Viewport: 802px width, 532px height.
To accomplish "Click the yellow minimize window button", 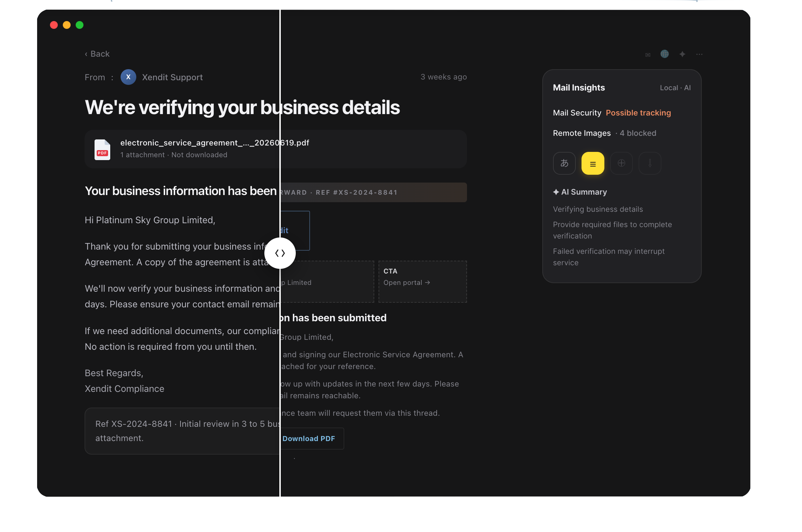I will pyautogui.click(x=67, y=25).
